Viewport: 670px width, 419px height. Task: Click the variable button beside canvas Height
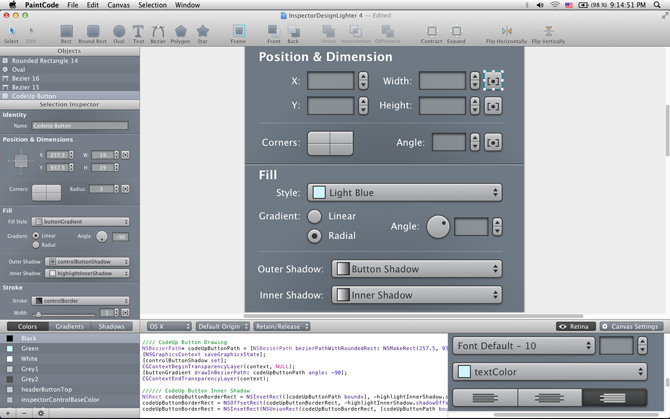click(x=493, y=106)
